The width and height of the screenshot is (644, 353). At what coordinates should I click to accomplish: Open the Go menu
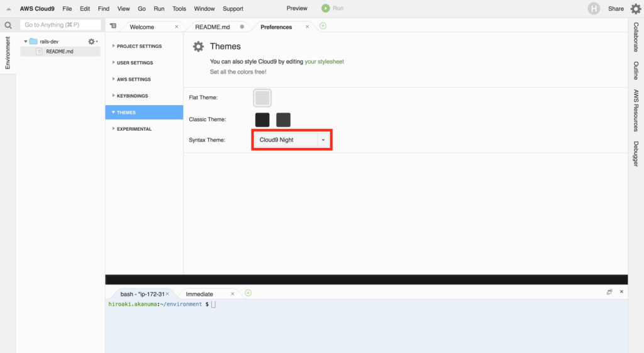click(142, 9)
